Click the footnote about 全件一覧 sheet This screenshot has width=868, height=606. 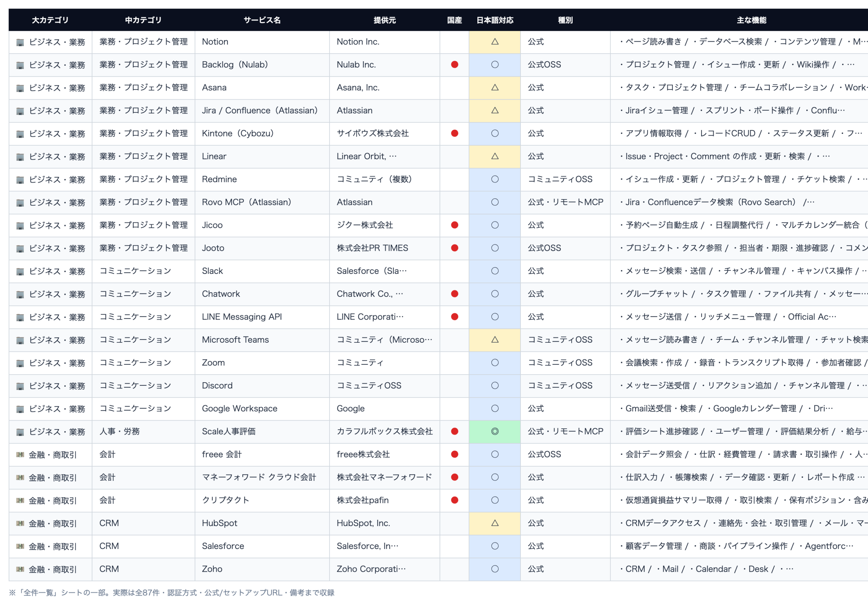click(x=172, y=592)
